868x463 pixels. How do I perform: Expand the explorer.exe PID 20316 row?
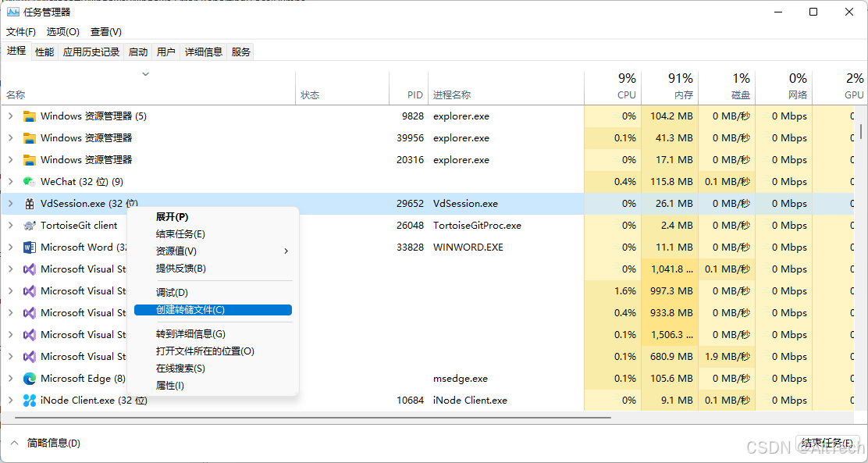point(10,160)
